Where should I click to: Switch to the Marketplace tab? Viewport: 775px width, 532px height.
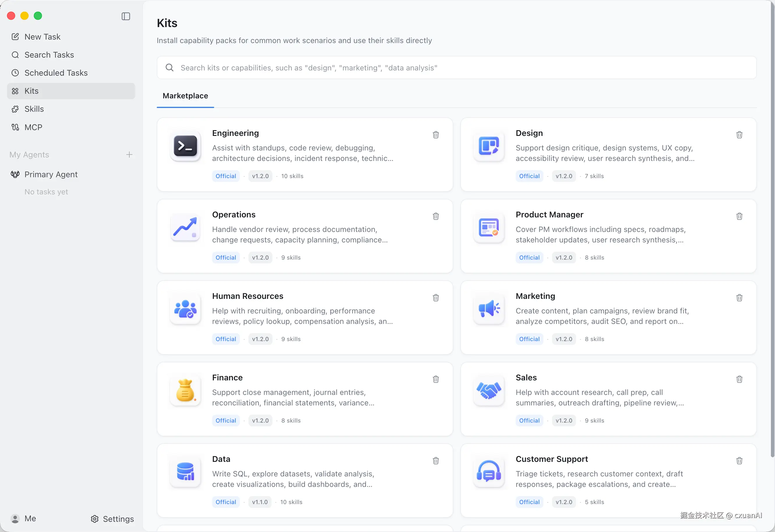[x=185, y=96]
